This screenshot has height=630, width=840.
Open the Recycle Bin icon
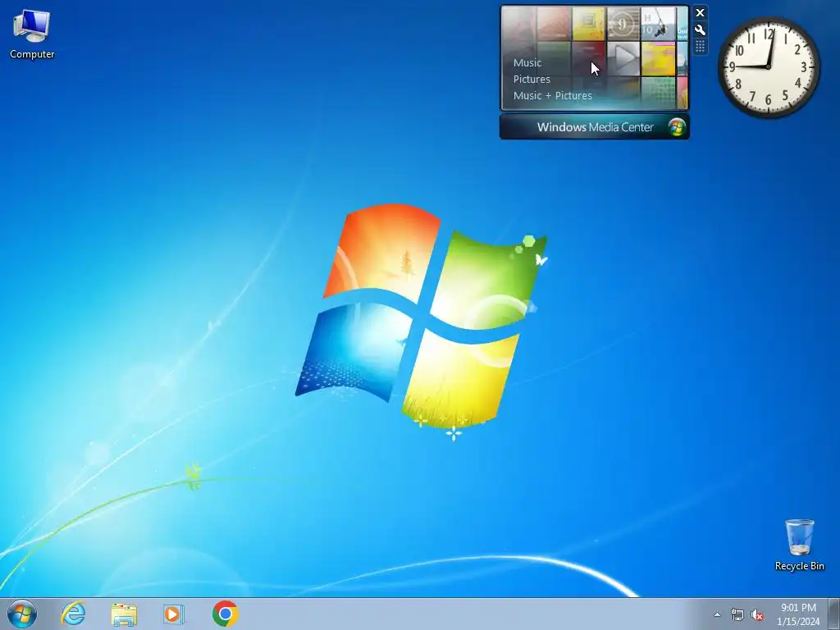coord(799,545)
